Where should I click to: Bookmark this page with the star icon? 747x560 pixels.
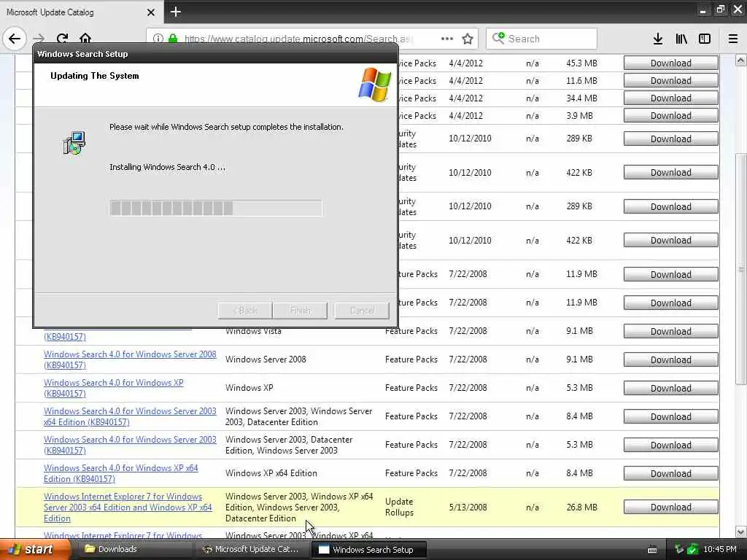pos(468,39)
